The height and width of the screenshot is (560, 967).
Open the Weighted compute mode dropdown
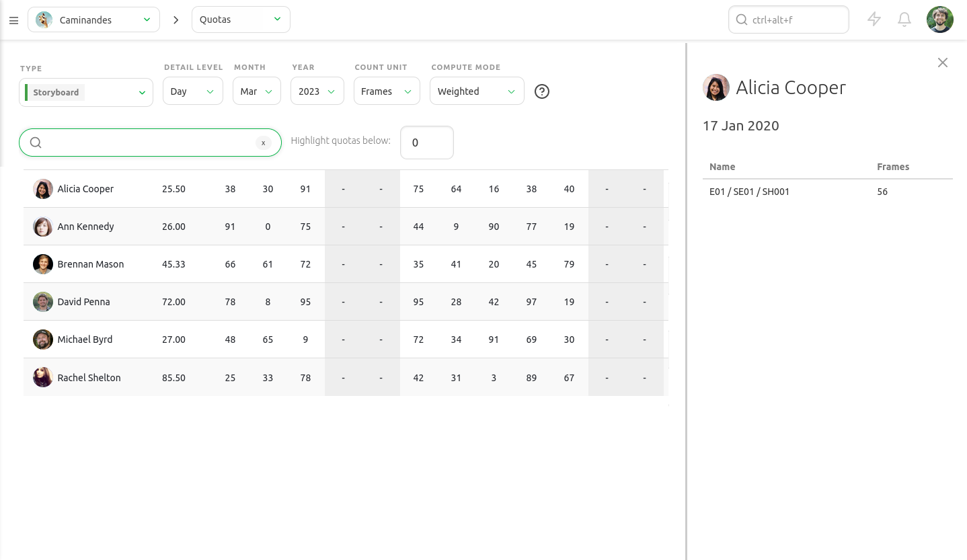tap(476, 91)
